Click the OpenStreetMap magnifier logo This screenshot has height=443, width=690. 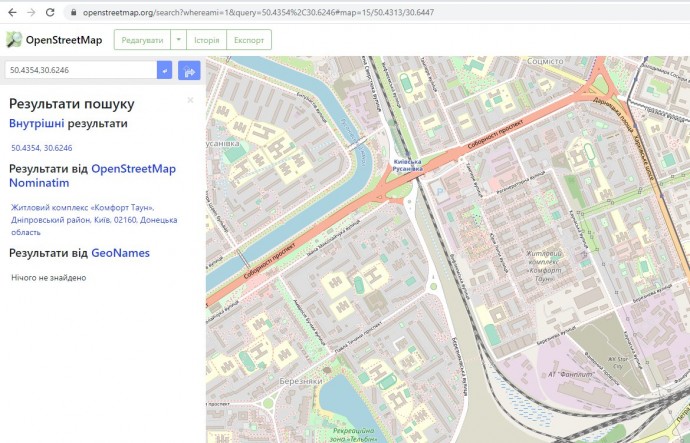coord(14,40)
